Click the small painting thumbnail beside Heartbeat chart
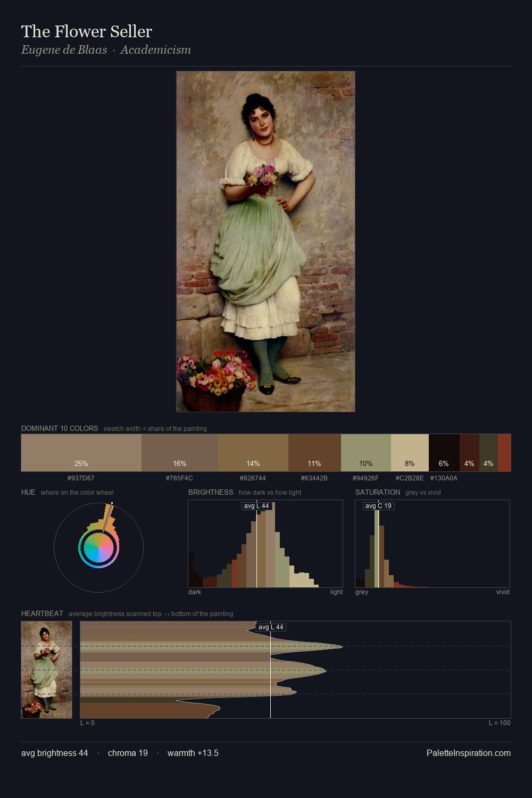 (46, 670)
